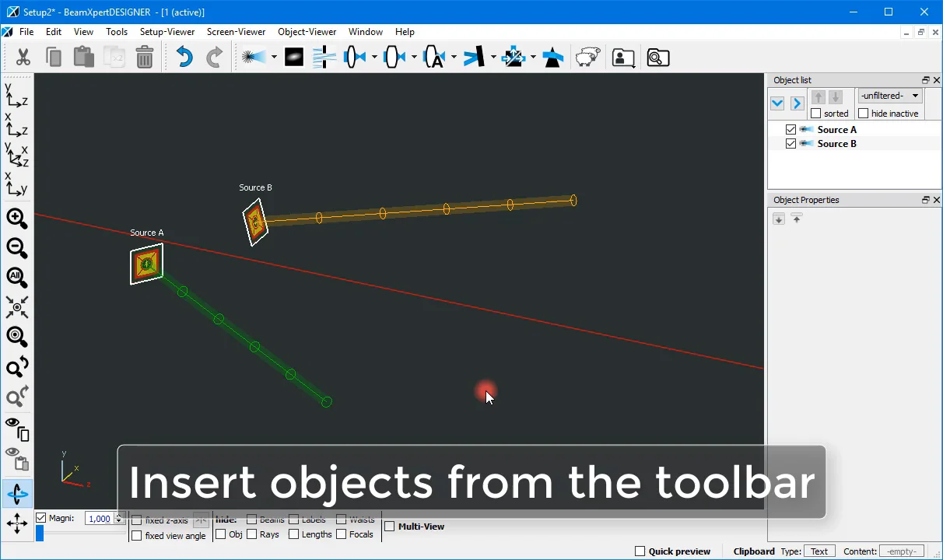
Task: Toggle the Source A checkbox in Object list
Action: [x=791, y=130]
